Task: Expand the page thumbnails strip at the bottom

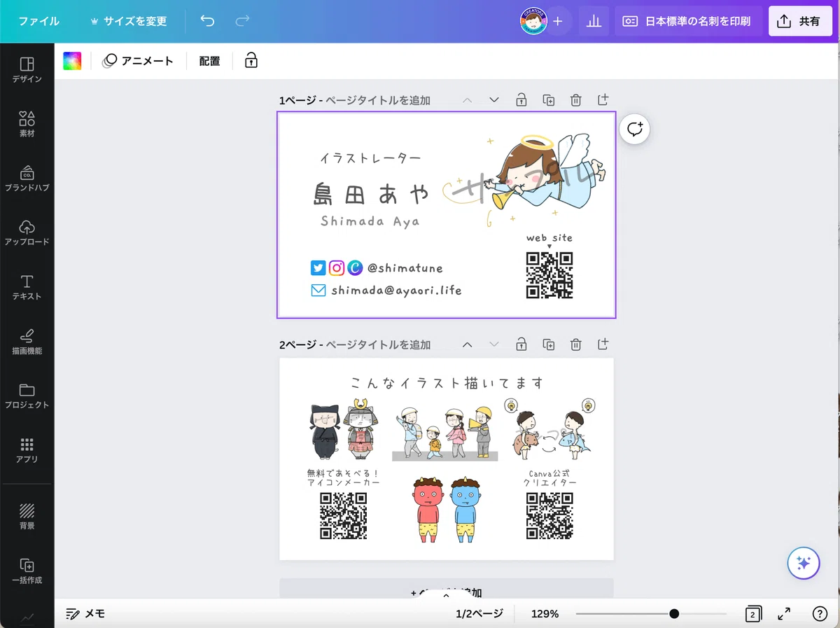Action: click(x=446, y=596)
